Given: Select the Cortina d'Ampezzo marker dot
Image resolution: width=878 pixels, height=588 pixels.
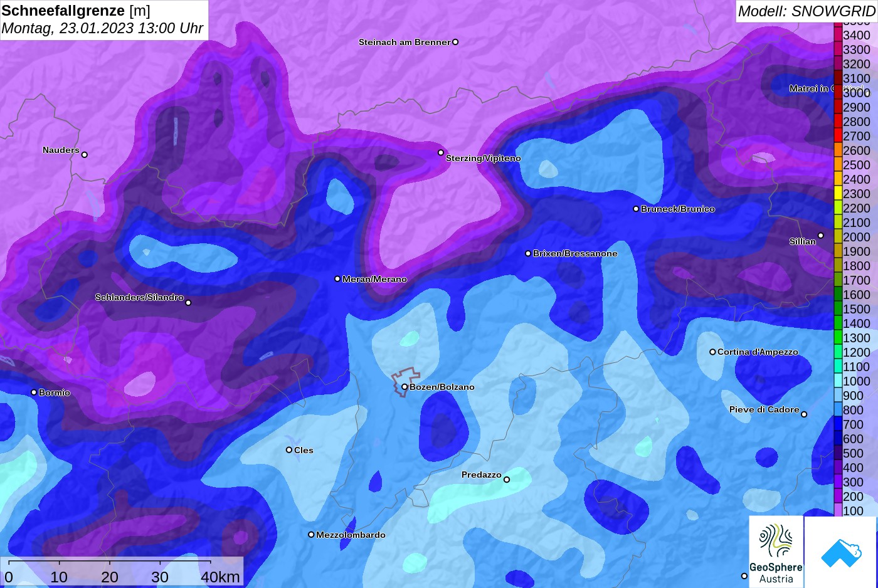Looking at the screenshot, I should (712, 352).
